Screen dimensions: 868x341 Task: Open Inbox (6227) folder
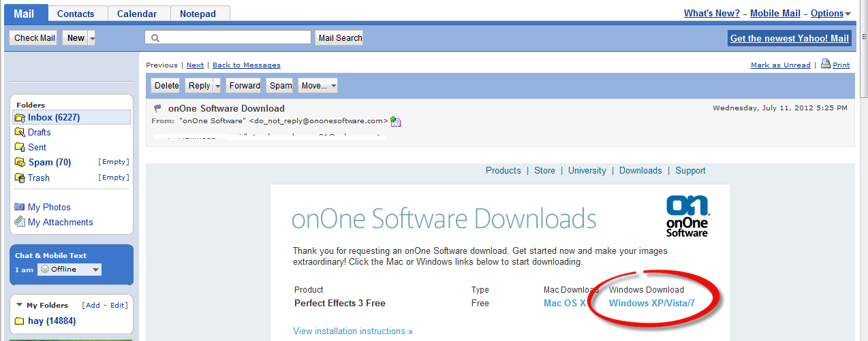pos(54,118)
